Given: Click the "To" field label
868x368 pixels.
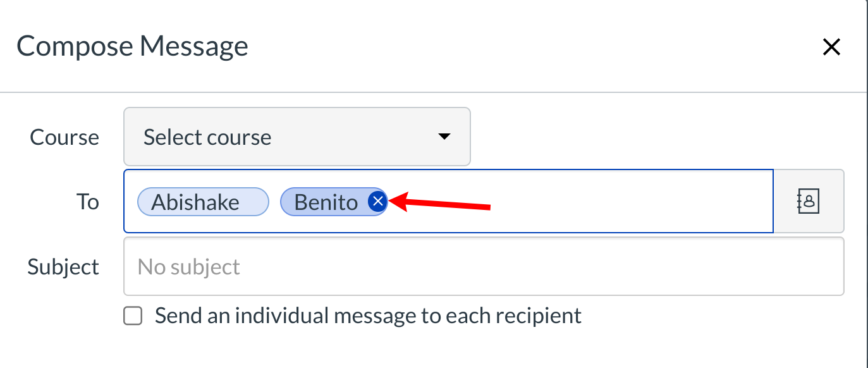Looking at the screenshot, I should click(x=88, y=202).
